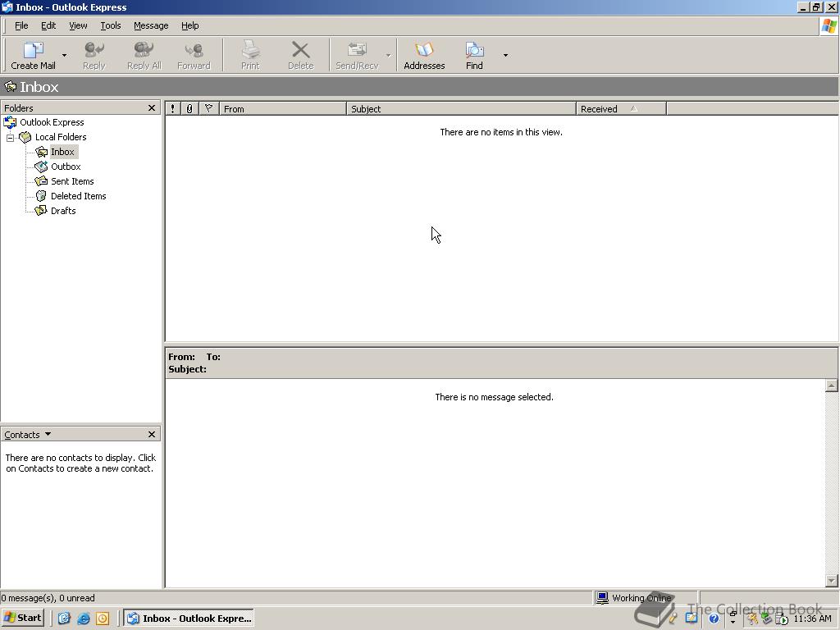Click the clock-faced Quick Launch icon

click(x=103, y=619)
